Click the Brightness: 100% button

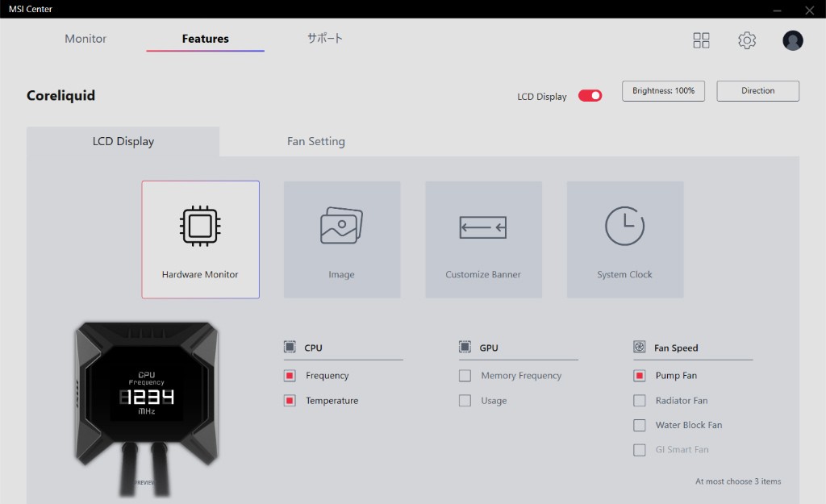click(663, 91)
